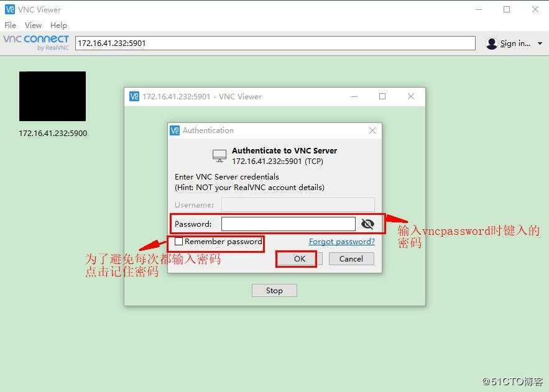Open the Help menu

(58, 25)
